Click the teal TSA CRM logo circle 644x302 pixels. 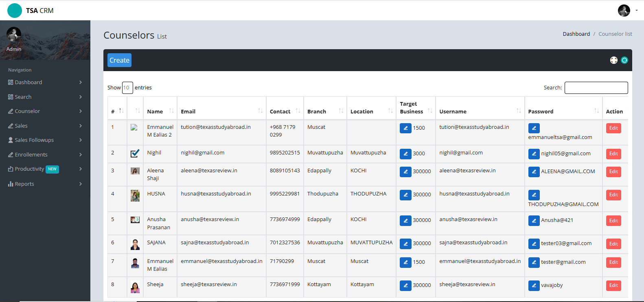pos(15,11)
